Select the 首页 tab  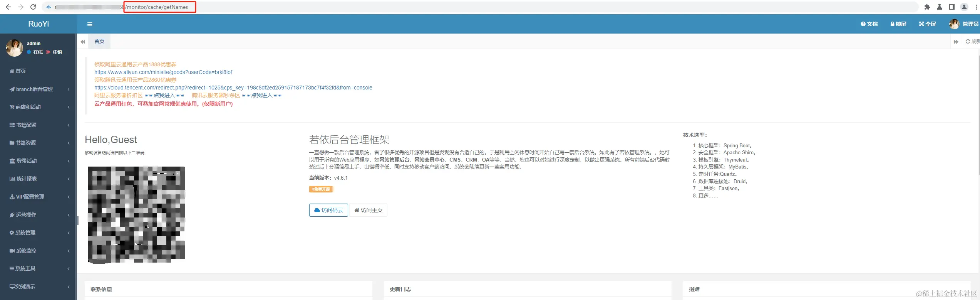pos(99,41)
